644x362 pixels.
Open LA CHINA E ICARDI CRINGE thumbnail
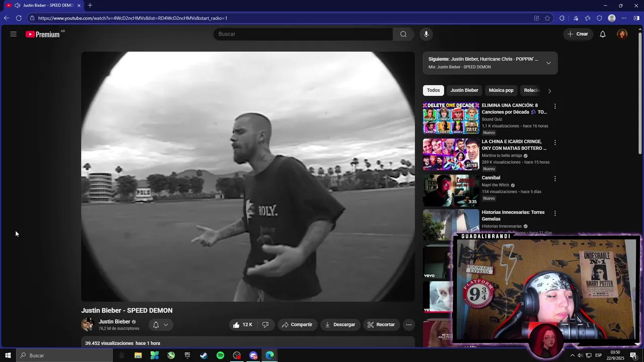tap(451, 154)
